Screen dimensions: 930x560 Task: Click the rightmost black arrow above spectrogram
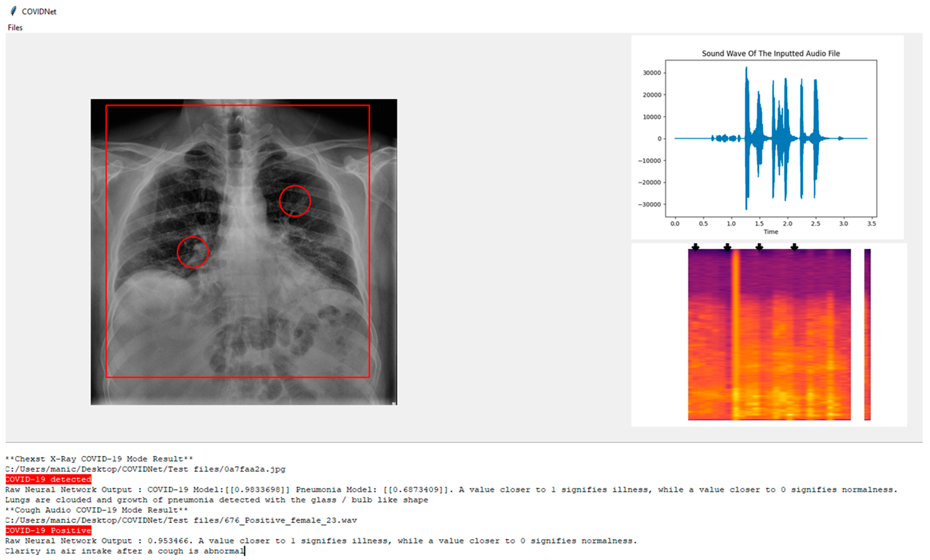[794, 247]
